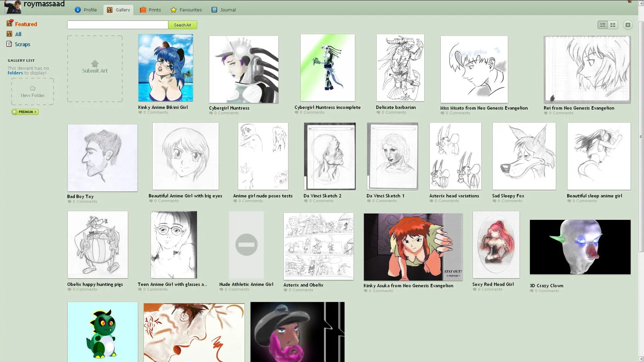Open the Kinky Asuka thumbnail
The height and width of the screenshot is (362, 644).
[x=413, y=247]
